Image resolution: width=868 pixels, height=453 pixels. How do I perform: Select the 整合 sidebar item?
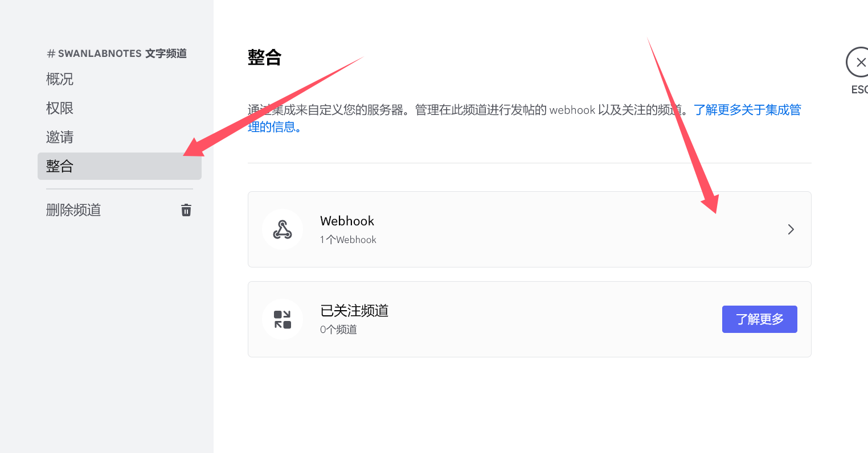coord(60,166)
